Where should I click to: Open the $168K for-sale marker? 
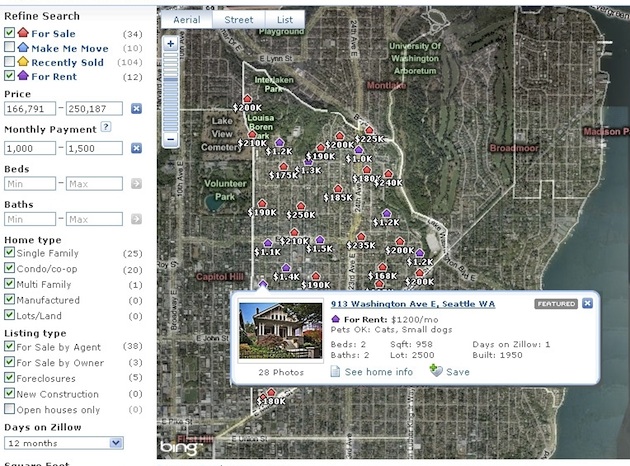[382, 267]
